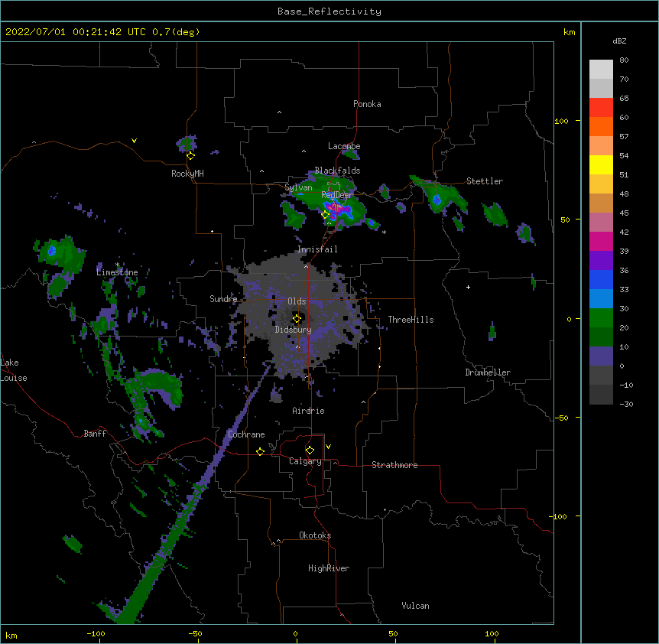Click the km unit label at bottom left
Viewport: 659px width, 644px height.
tap(11, 636)
